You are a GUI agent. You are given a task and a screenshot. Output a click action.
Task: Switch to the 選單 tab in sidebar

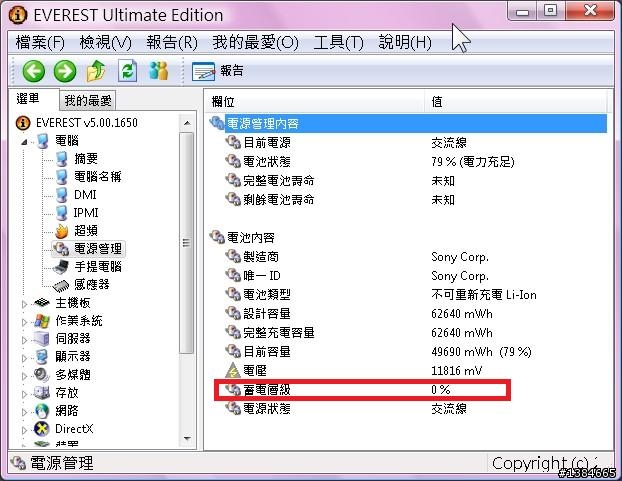(x=28, y=98)
